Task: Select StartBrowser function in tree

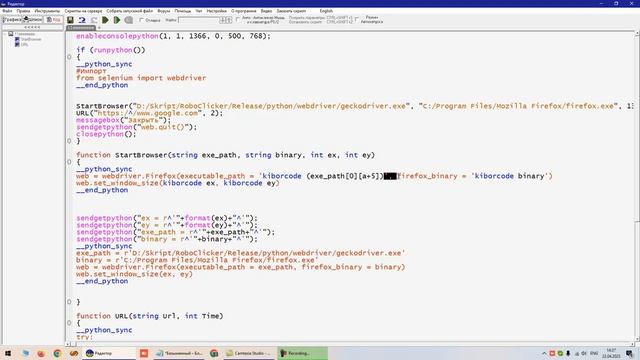Action: click(31, 39)
